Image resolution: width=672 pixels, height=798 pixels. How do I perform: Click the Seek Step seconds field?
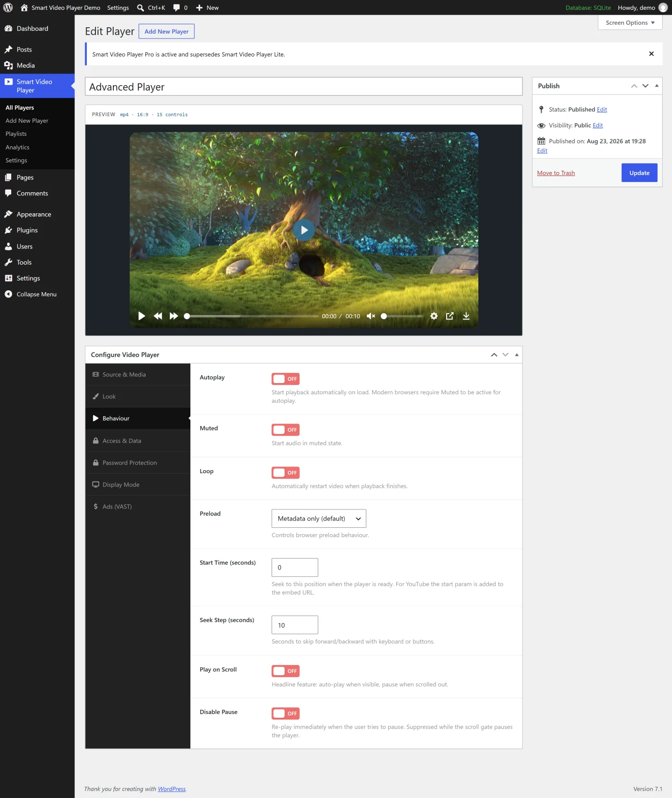point(295,625)
